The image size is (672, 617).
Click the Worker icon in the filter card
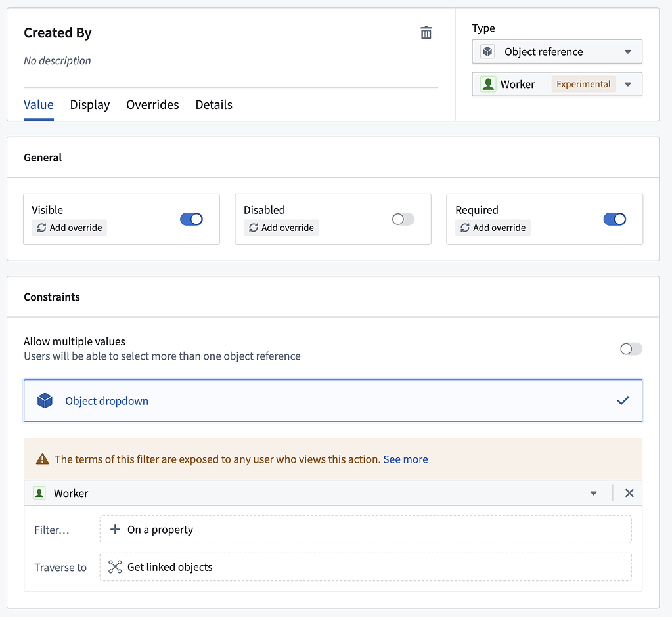pos(39,493)
